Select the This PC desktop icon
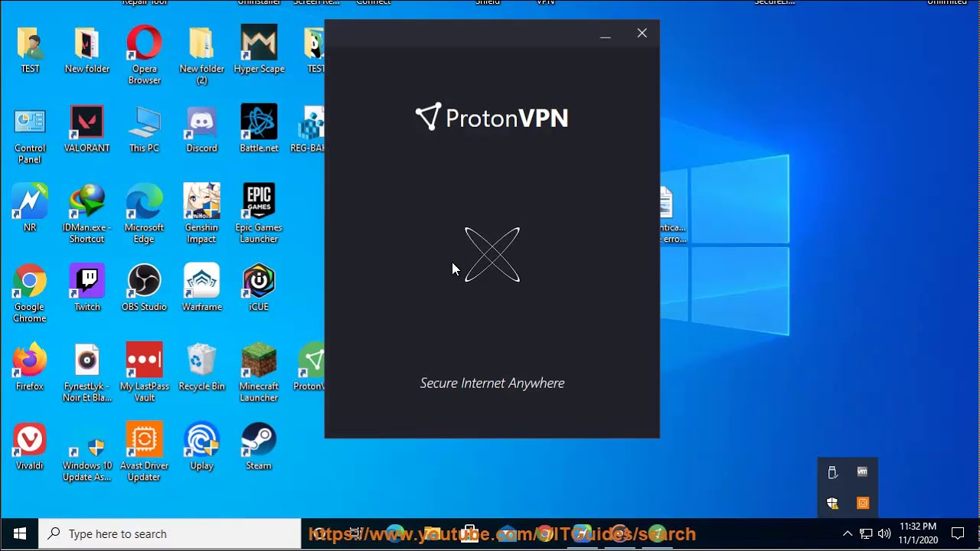Viewport: 980px width, 551px height. (x=144, y=129)
